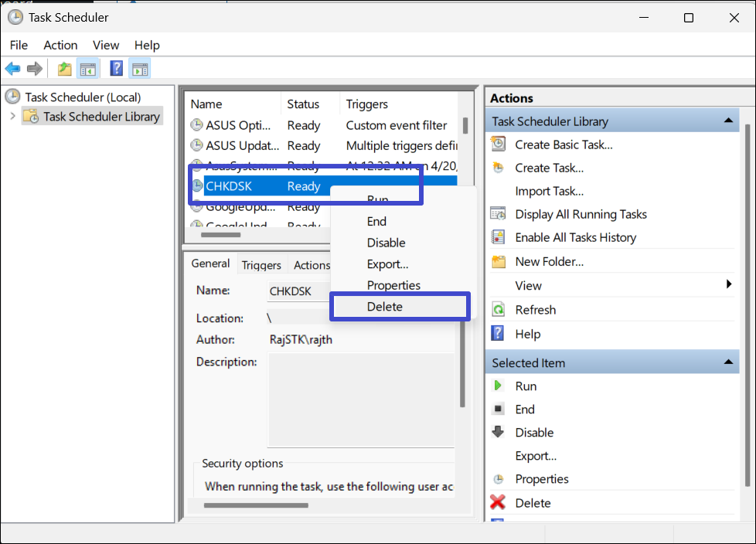Click Refresh in the Actions pane

[535, 310]
